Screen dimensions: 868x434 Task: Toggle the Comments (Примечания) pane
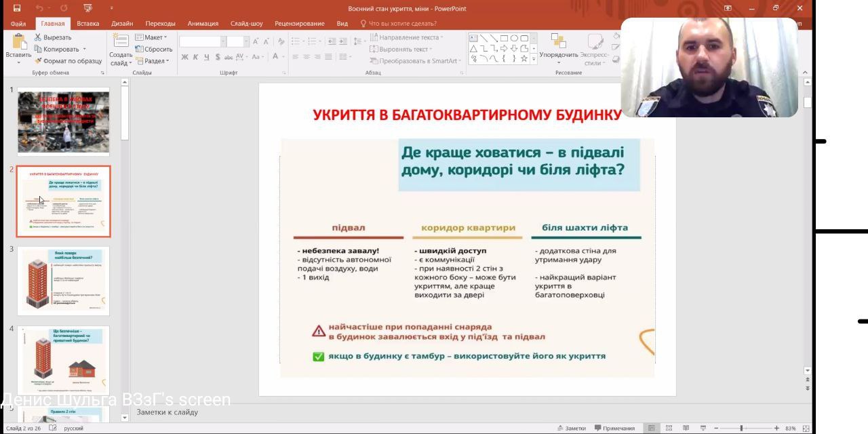[x=614, y=428]
